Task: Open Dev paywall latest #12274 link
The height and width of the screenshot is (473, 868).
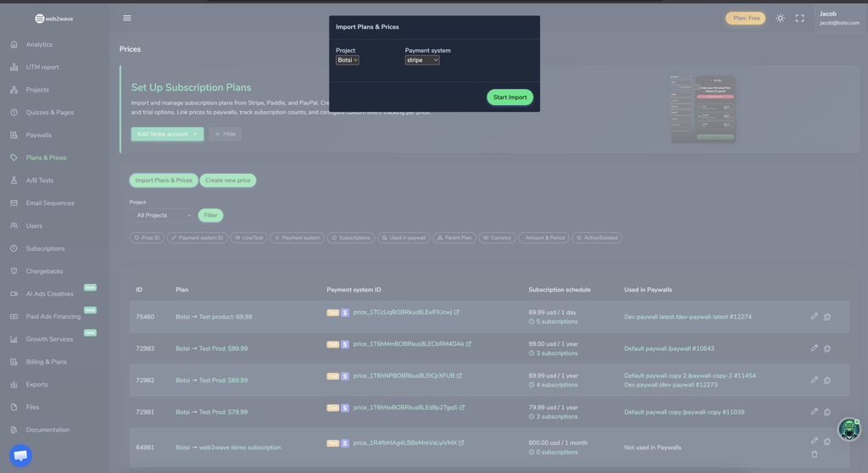Action: [x=687, y=317]
